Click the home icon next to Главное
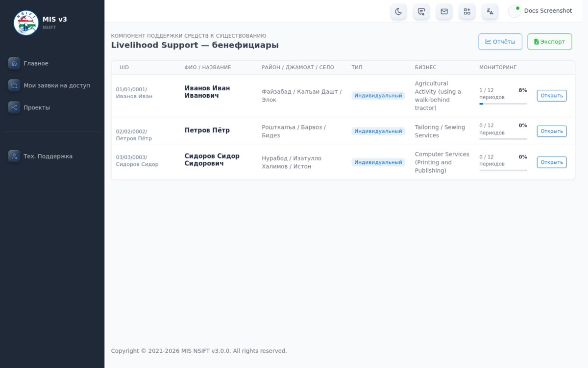 coord(14,63)
